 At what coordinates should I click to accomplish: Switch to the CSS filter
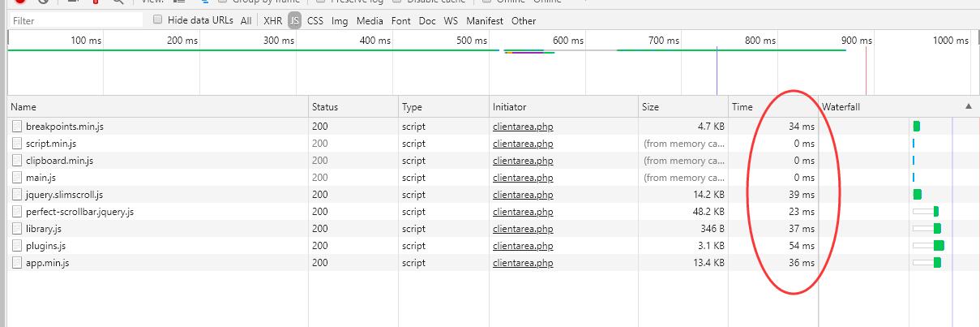pos(315,21)
